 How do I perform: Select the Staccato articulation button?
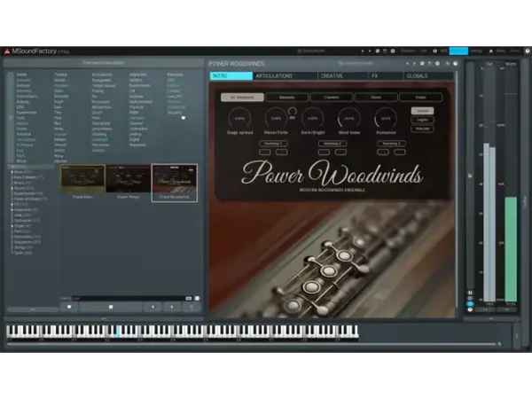(422, 129)
